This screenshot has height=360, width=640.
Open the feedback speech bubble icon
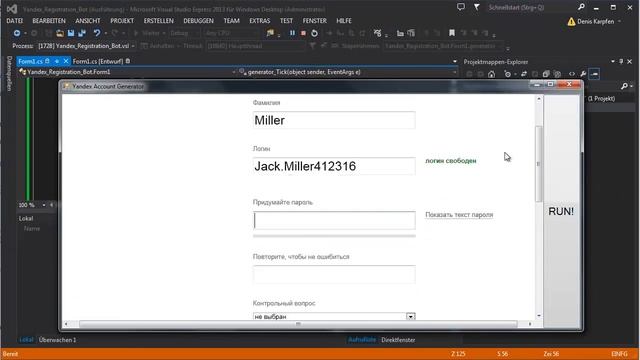(x=461, y=7)
